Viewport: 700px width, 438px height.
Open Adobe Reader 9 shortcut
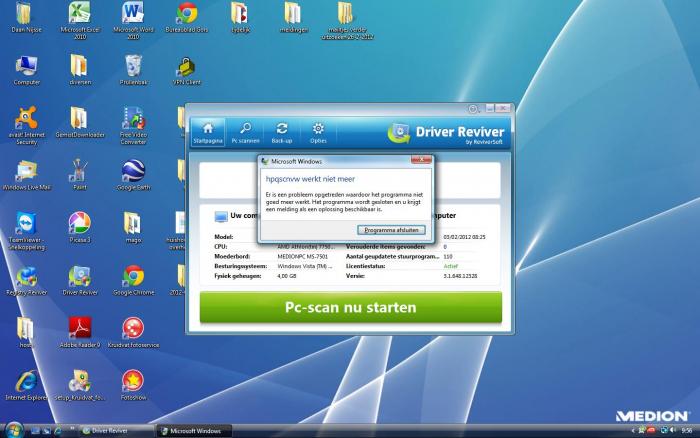click(80, 333)
